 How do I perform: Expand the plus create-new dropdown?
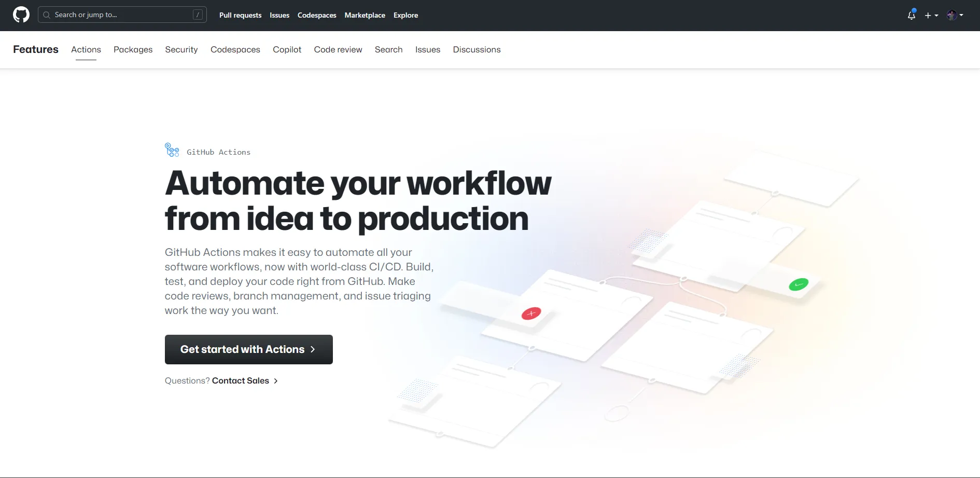(x=931, y=16)
